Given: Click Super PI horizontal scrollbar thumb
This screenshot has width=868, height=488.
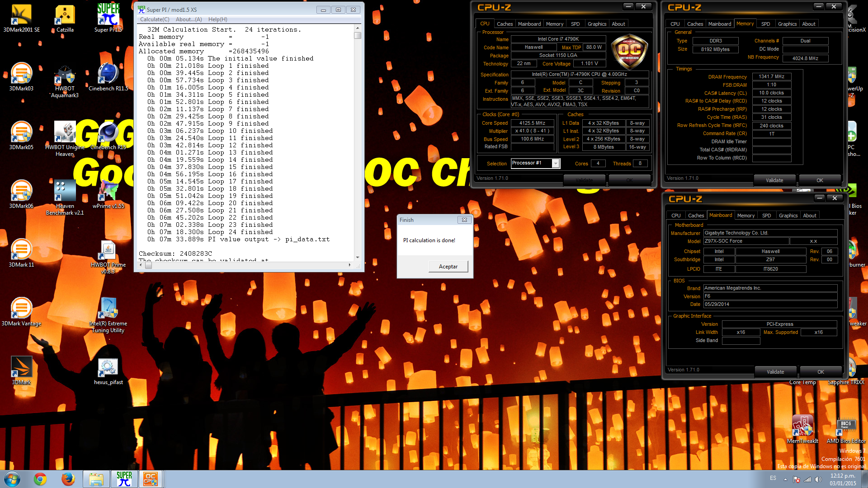Looking at the screenshot, I should point(148,265).
